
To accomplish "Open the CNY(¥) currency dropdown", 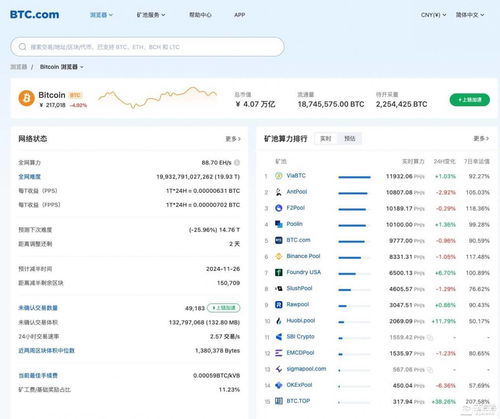I will pyautogui.click(x=433, y=15).
